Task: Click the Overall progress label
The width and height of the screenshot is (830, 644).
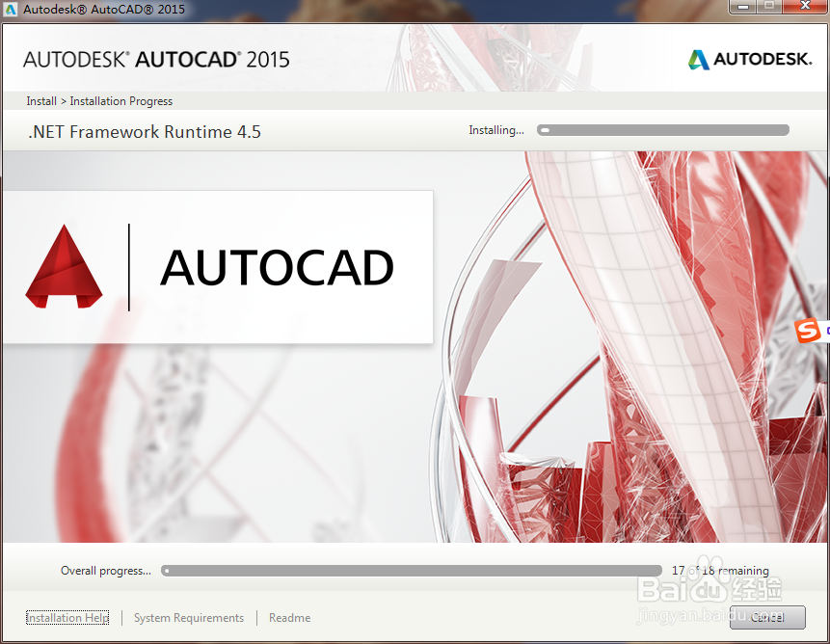Action: [105, 570]
